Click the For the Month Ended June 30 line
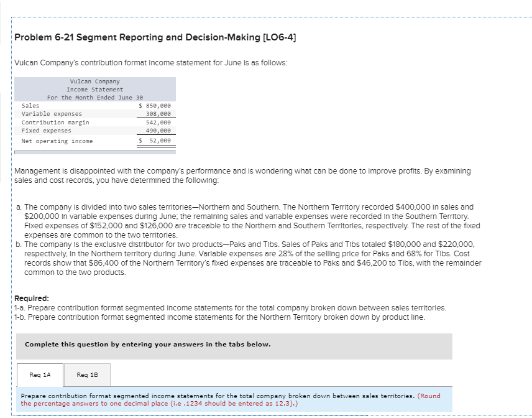This screenshot has width=532, height=418. (94, 98)
